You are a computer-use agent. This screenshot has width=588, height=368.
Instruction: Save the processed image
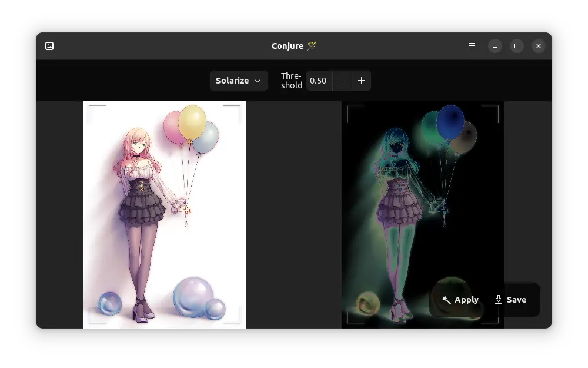pyautogui.click(x=510, y=300)
